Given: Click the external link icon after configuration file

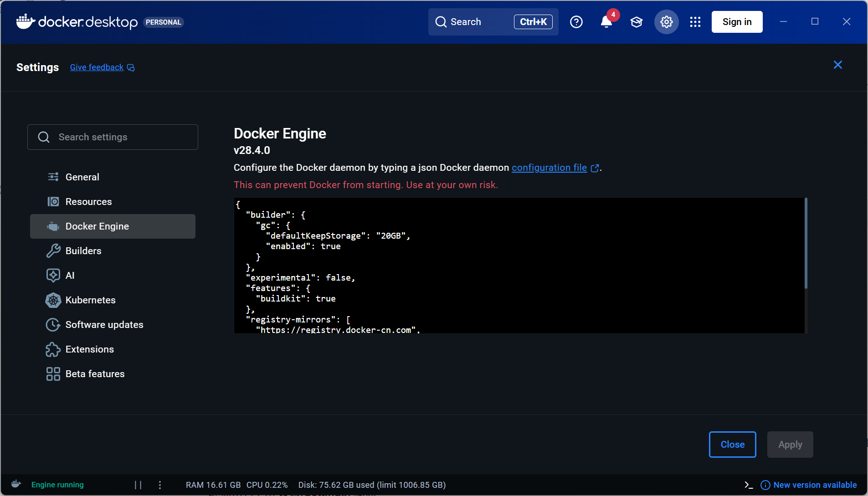Looking at the screenshot, I should point(595,168).
